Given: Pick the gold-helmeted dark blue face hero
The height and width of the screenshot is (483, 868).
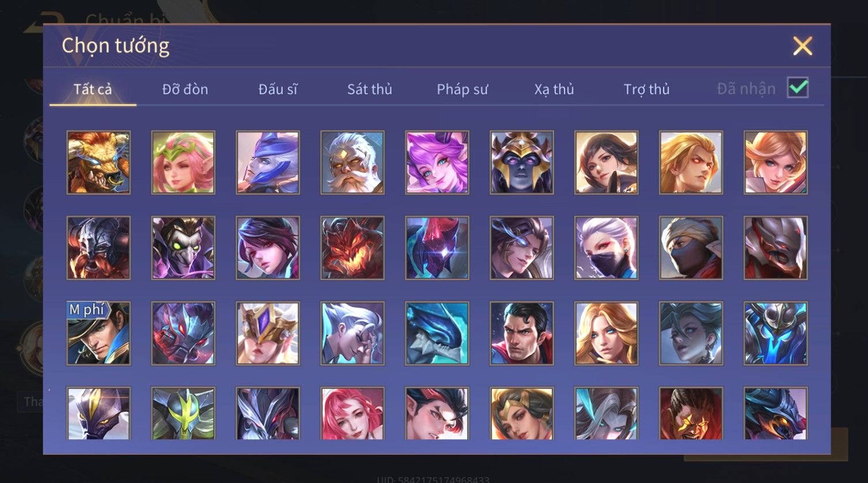Looking at the screenshot, I should (x=522, y=162).
